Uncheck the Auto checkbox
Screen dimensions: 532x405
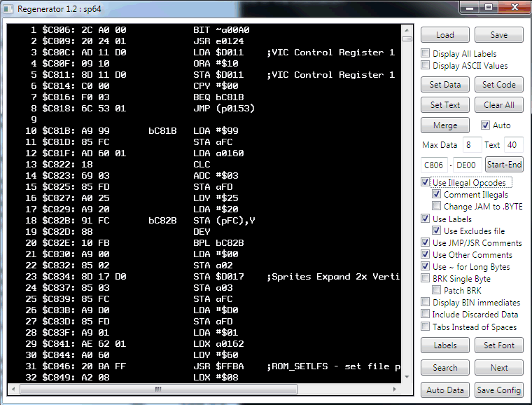[x=486, y=125]
